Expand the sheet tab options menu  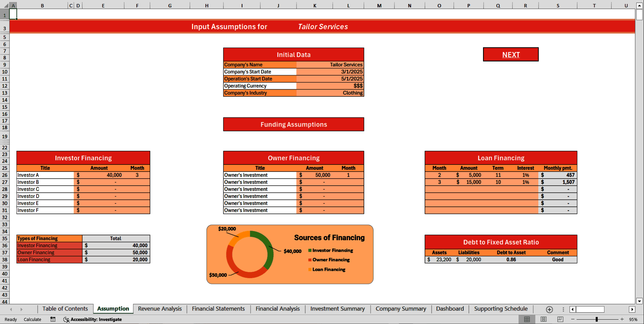pyautogui.click(x=563, y=309)
